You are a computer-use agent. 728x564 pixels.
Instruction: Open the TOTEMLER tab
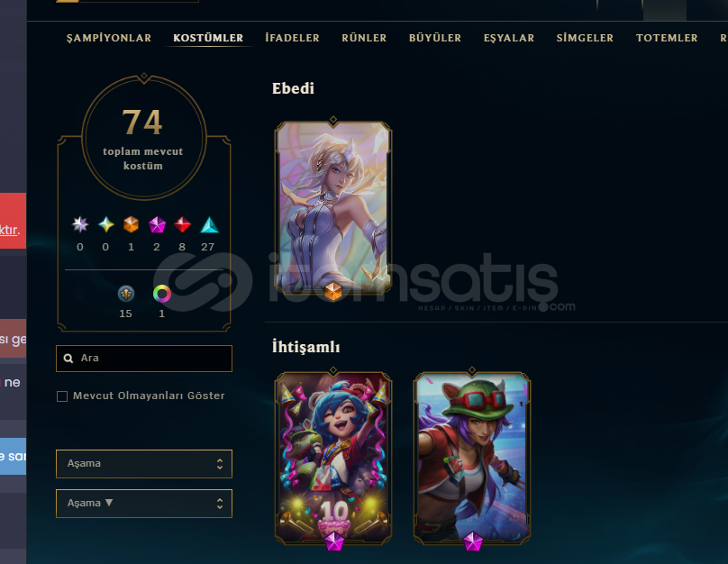point(667,38)
